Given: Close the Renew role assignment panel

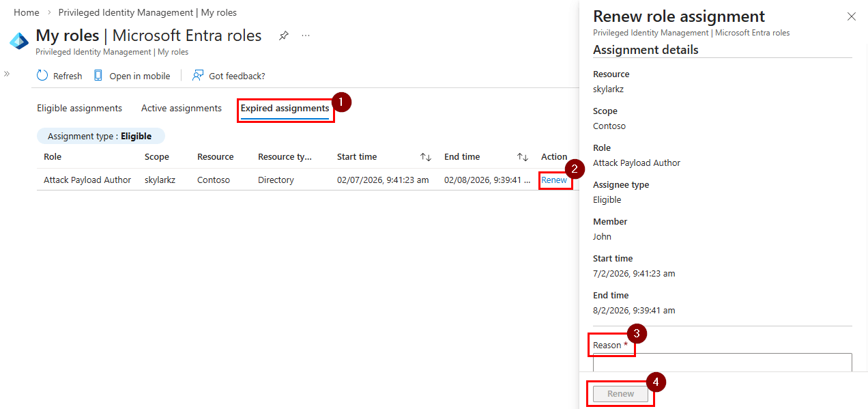Looking at the screenshot, I should pyautogui.click(x=851, y=16).
